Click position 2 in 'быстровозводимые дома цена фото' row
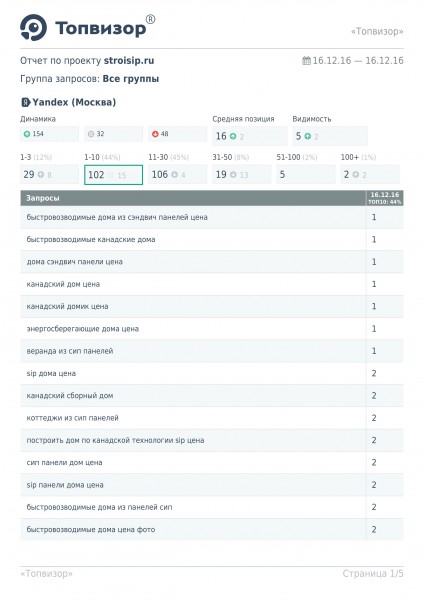This screenshot has height=600, width=424. 374,530
